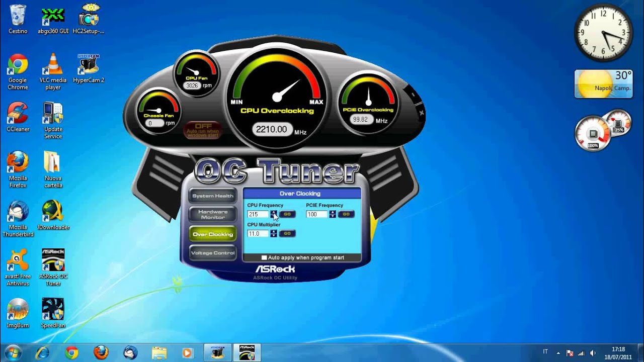Apply PCIE Frequency with GO button
644x362 pixels.
point(346,214)
